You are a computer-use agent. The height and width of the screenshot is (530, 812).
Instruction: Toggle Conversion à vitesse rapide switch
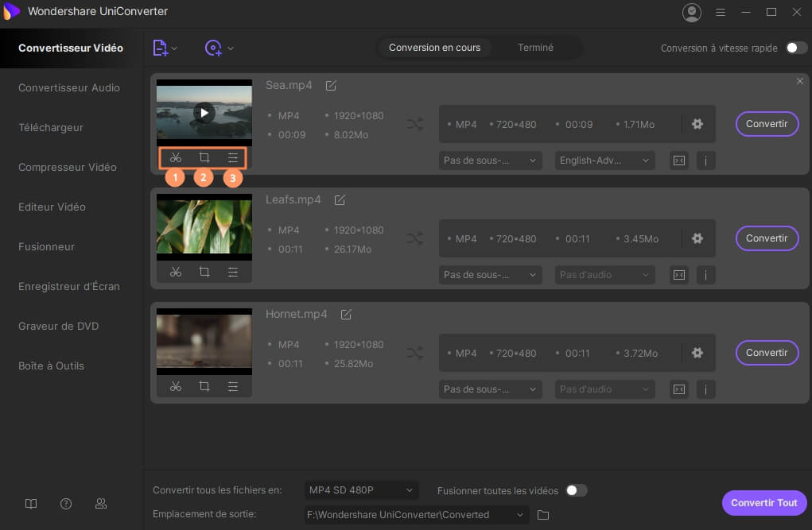[x=796, y=48]
